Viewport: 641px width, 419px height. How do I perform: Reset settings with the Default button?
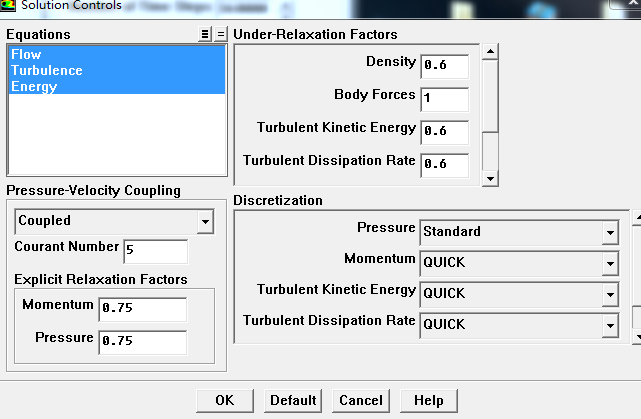[x=293, y=400]
